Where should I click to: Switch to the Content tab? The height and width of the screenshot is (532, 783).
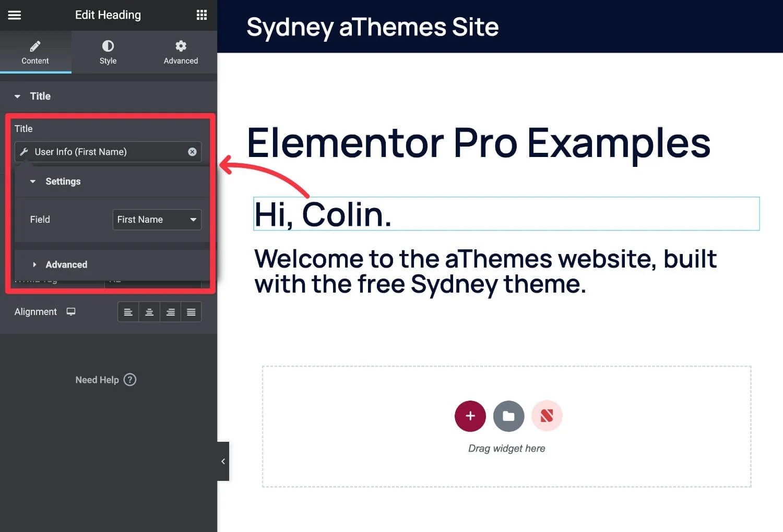click(35, 52)
